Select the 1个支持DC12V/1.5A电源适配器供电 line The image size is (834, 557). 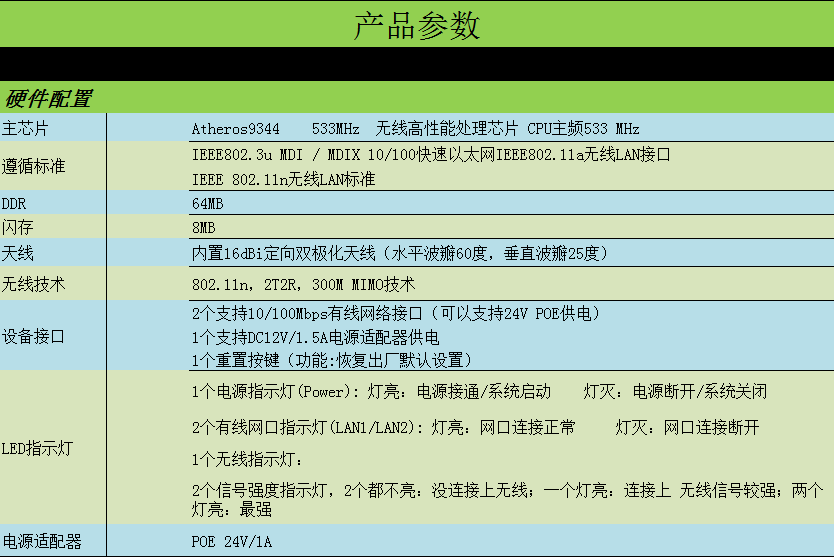pyautogui.click(x=315, y=337)
